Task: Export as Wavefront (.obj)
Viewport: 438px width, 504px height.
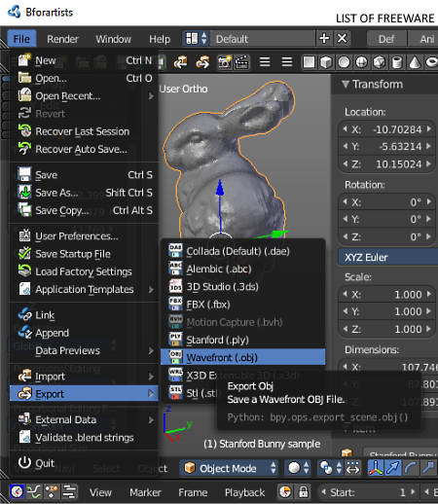Action: 243,357
